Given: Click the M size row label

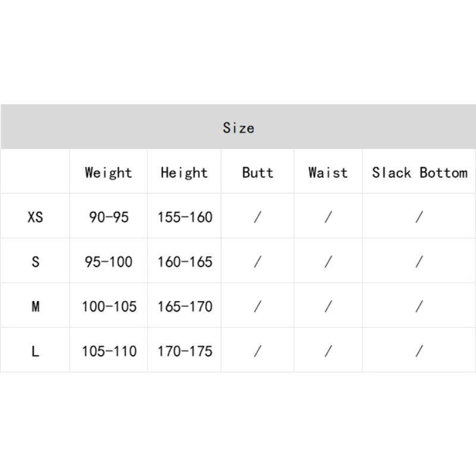Looking at the screenshot, I should click(x=35, y=306).
